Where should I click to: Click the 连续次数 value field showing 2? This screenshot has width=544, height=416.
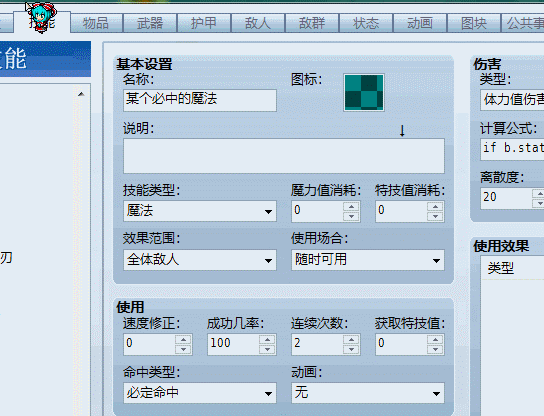317,344
